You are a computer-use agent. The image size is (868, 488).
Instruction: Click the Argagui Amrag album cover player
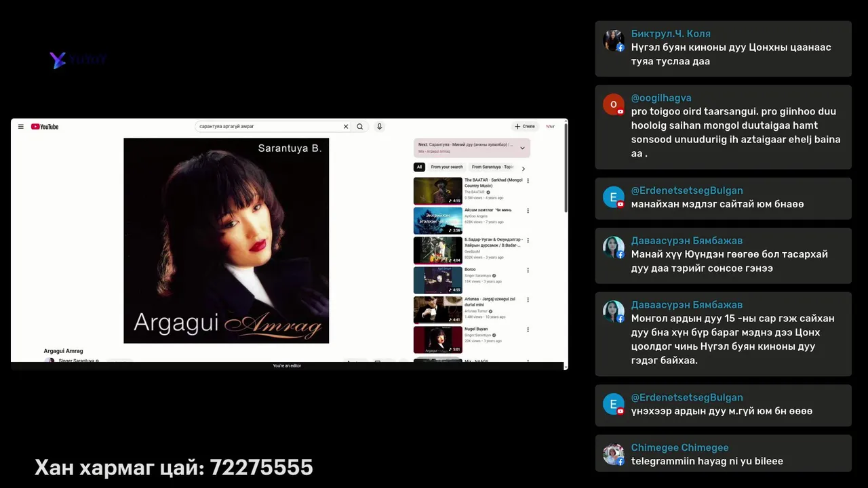226,241
